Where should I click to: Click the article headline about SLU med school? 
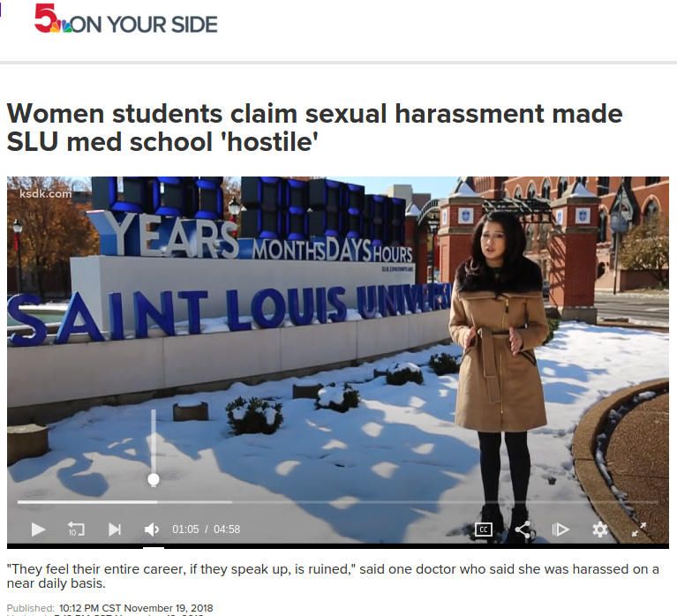tap(314, 127)
